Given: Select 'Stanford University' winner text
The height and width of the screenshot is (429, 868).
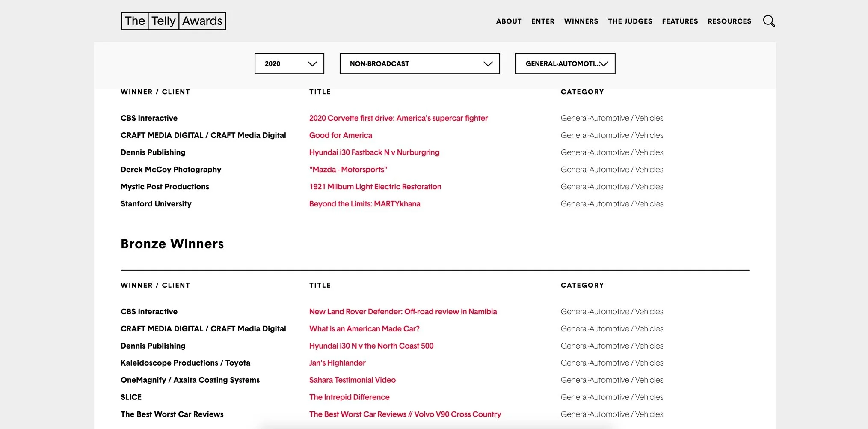Looking at the screenshot, I should 156,204.
